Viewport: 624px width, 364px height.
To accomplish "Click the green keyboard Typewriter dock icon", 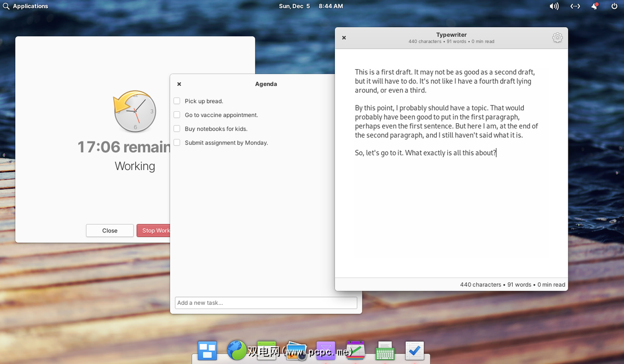I will point(385,350).
